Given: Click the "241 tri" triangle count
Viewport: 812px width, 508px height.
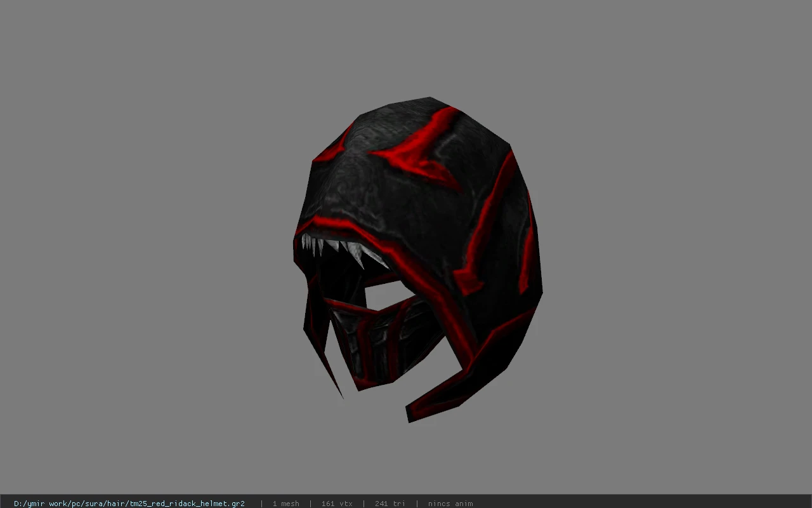Looking at the screenshot, I should 390,504.
